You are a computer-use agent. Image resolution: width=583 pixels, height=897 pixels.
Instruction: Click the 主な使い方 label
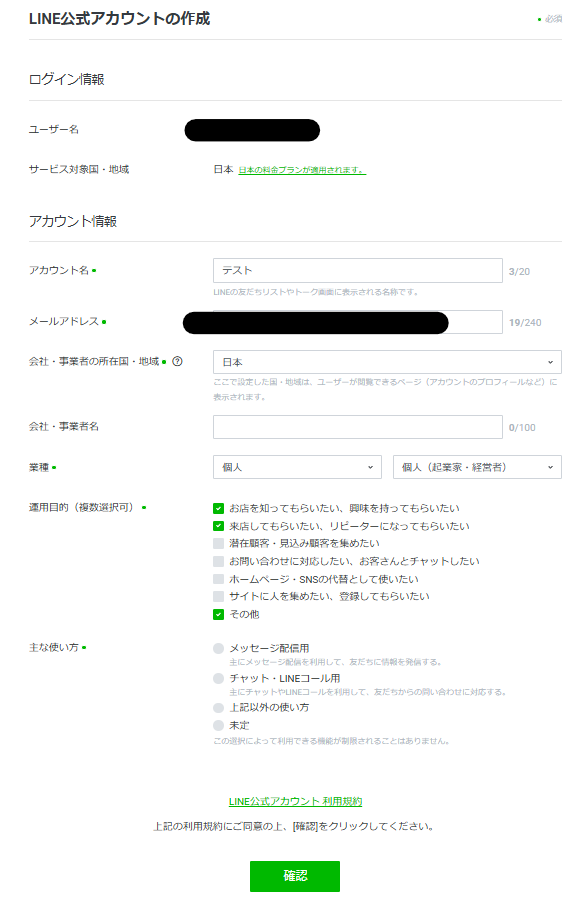[54, 648]
